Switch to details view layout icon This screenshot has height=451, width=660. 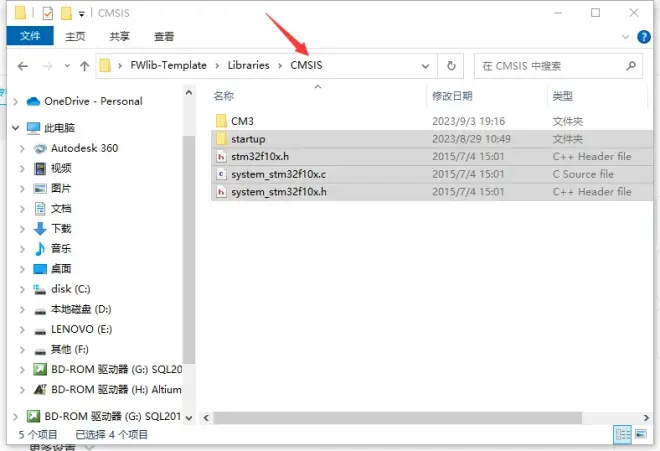coord(623,434)
